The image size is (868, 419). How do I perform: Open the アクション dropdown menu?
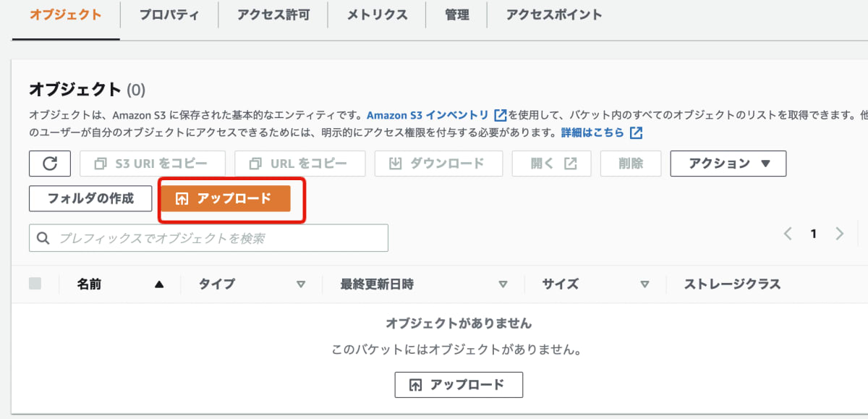point(728,163)
